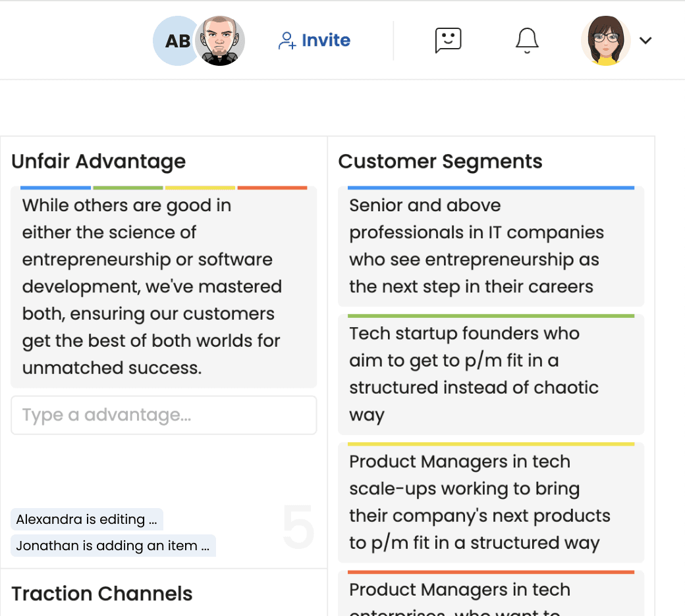Open the Senior and above professionals segment card
This screenshot has width=685, height=616.
(x=491, y=246)
